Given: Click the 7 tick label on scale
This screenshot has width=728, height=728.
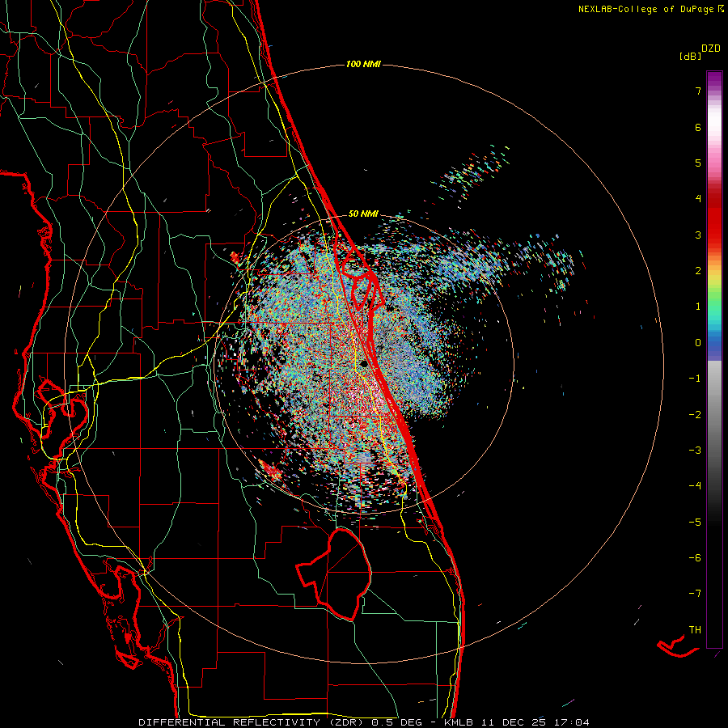Looking at the screenshot, I should 698,91.
